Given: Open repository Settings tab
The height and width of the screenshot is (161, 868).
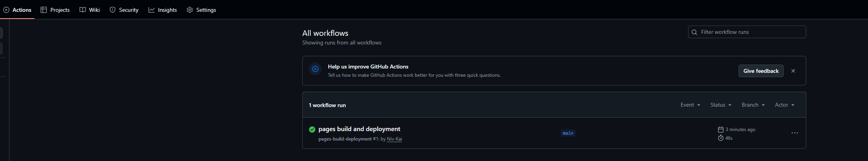Looking at the screenshot, I should tap(201, 10).
